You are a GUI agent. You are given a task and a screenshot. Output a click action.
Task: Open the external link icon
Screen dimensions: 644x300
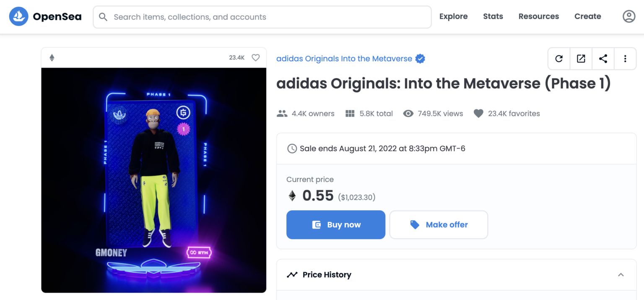(x=581, y=59)
